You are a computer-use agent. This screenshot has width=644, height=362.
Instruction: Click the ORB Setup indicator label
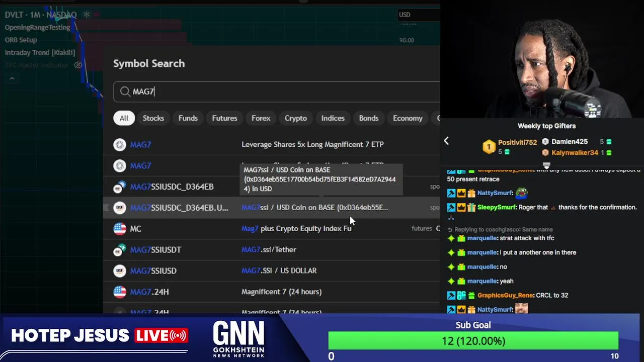21,40
